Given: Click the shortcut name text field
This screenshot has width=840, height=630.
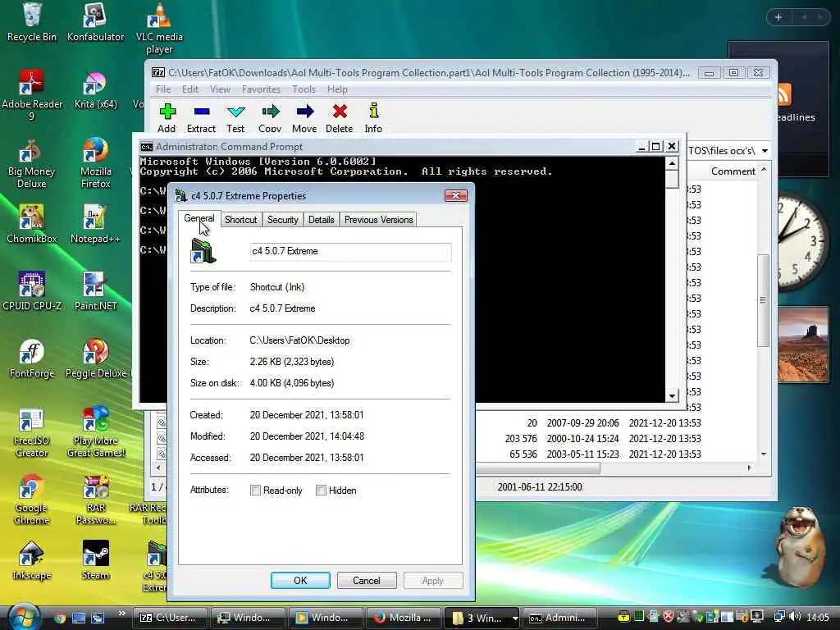Looking at the screenshot, I should point(350,251).
